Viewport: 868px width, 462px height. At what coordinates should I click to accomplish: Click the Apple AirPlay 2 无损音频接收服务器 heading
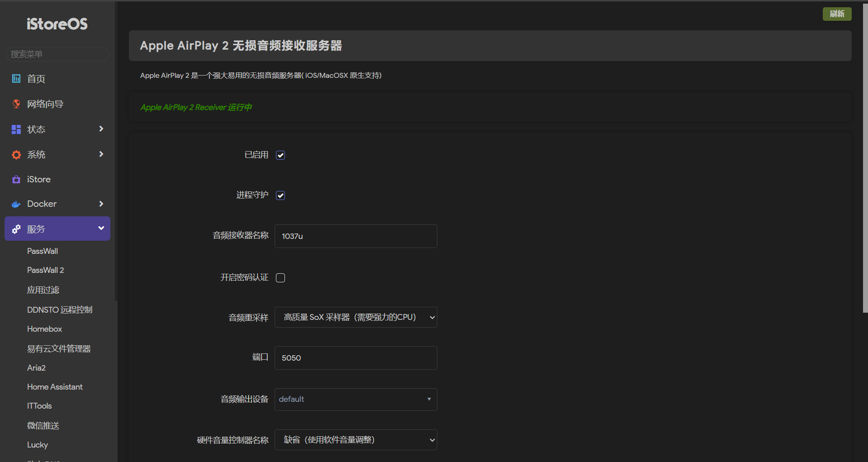tap(241, 46)
